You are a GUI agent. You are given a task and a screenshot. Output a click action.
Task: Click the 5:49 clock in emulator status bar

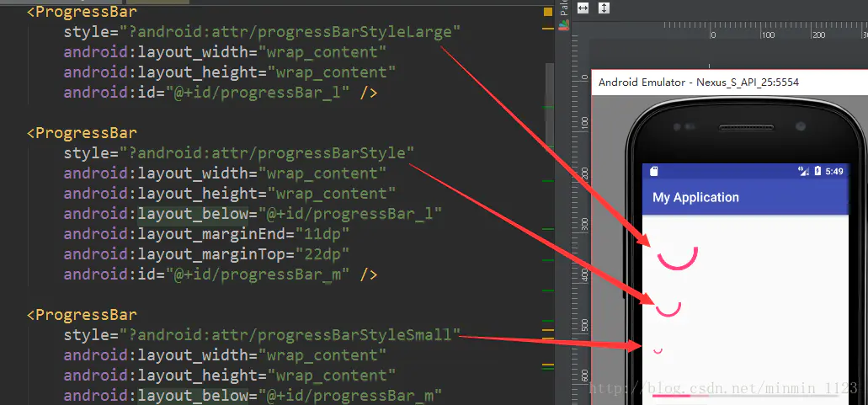[x=834, y=172]
